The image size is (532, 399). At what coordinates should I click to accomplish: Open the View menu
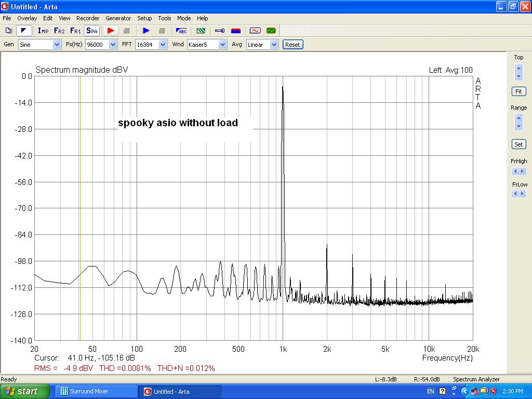(64, 18)
